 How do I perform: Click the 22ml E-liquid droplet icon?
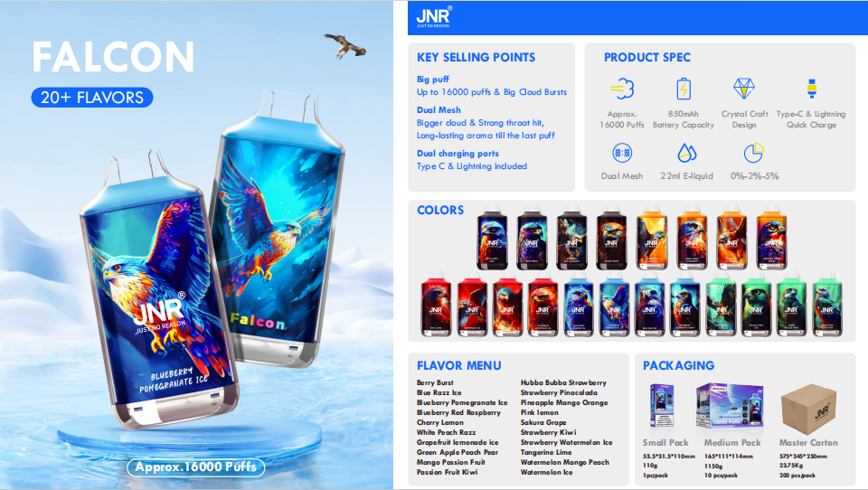(686, 153)
